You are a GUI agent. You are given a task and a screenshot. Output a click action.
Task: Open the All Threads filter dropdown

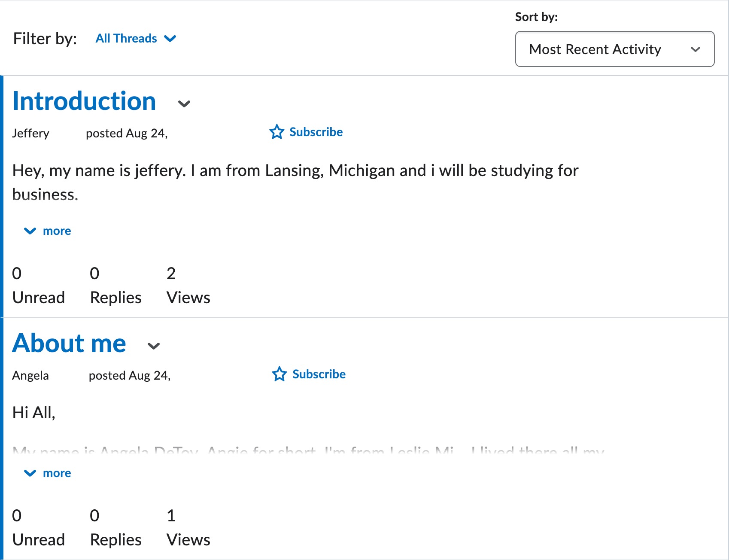coord(136,39)
